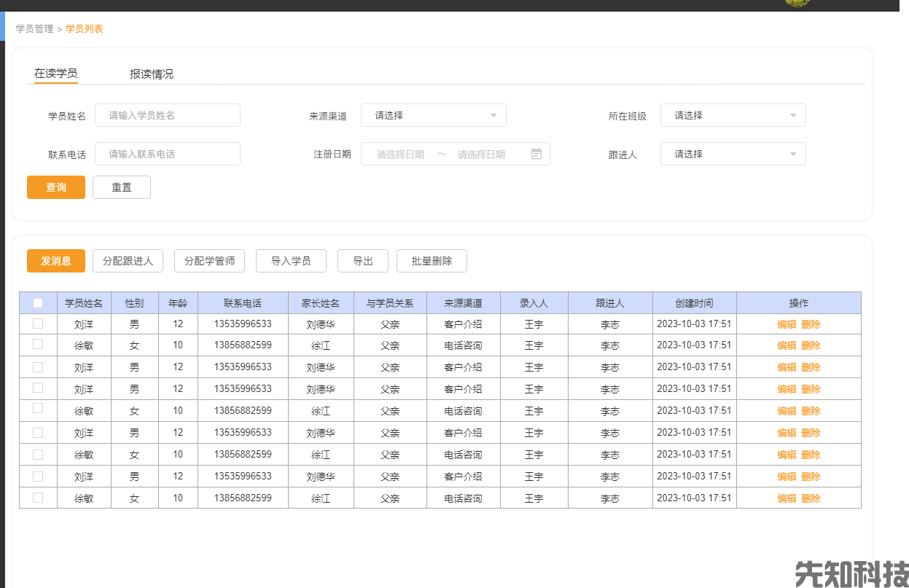
Task: Click 编辑 in the last table row
Action: click(787, 498)
